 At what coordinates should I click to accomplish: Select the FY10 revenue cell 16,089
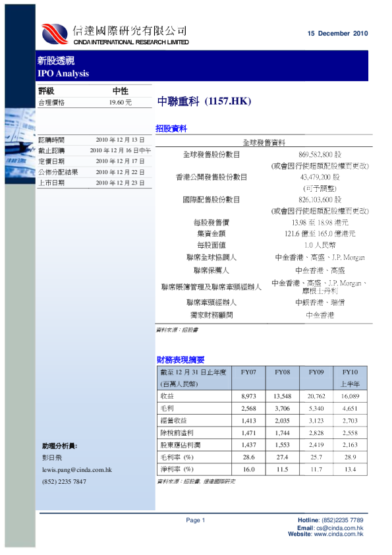(350, 396)
